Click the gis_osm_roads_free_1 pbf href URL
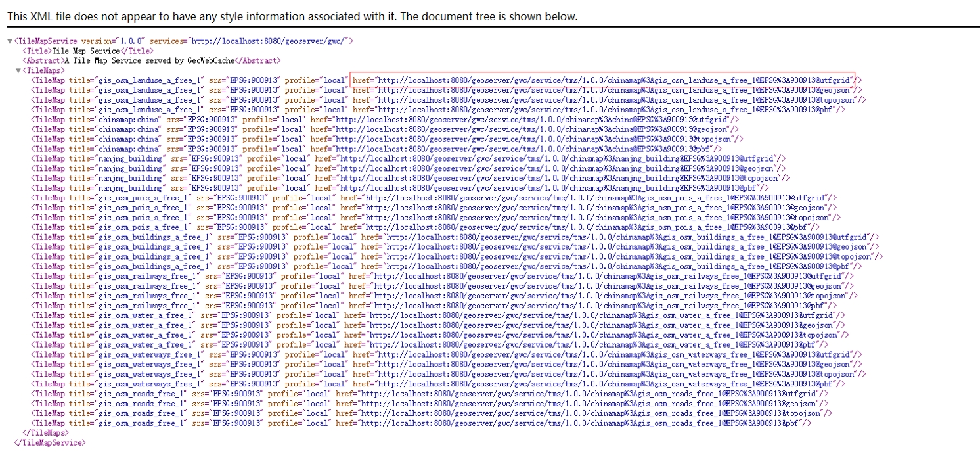The image size is (980, 464). [571, 423]
